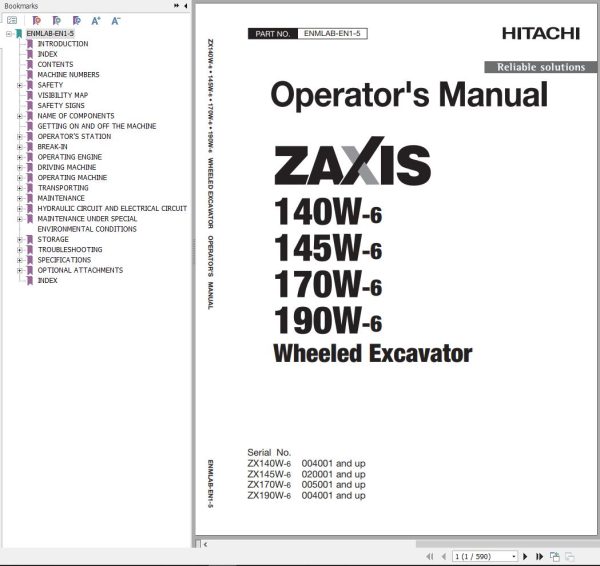Open the SPECIFICATIONS bookmark
Viewport: 600px width, 566px height.
[64, 260]
